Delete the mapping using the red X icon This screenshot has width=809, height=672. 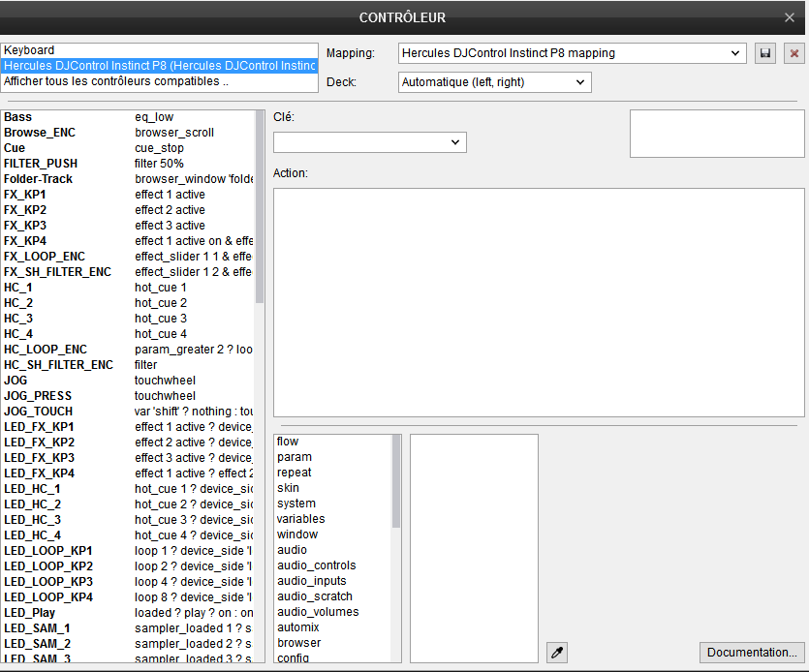(x=794, y=53)
